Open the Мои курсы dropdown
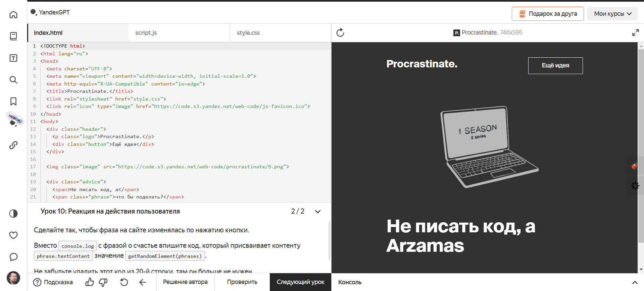 (612, 14)
